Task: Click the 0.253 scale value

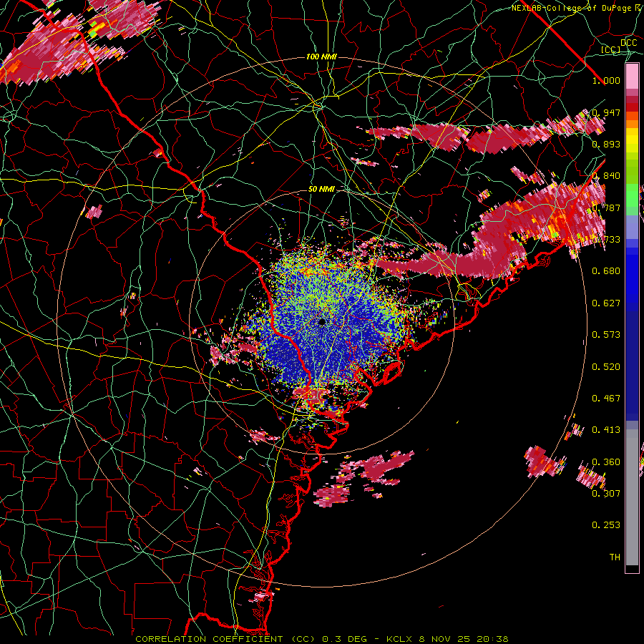Action: (606, 525)
